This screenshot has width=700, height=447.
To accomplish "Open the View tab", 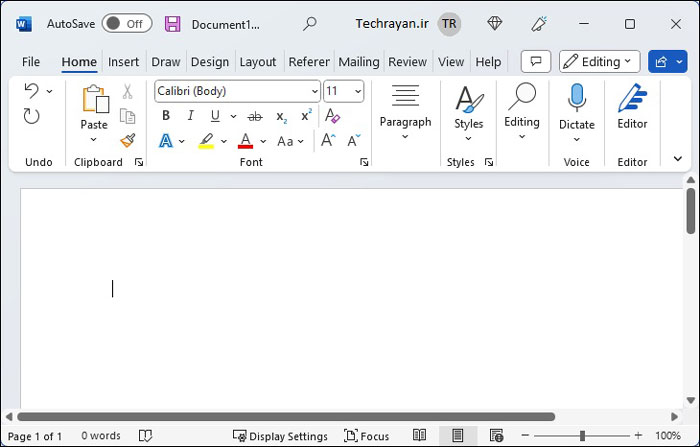I will (451, 62).
